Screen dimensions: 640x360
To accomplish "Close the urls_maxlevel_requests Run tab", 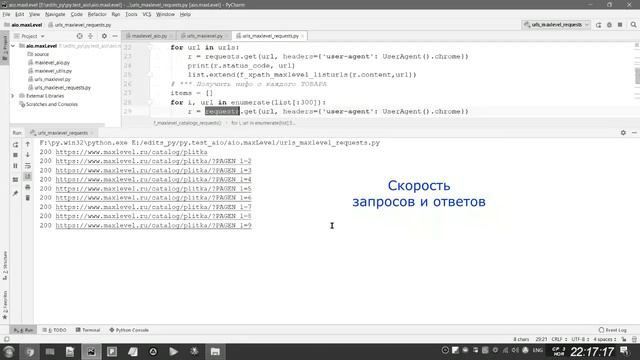I will point(92,133).
